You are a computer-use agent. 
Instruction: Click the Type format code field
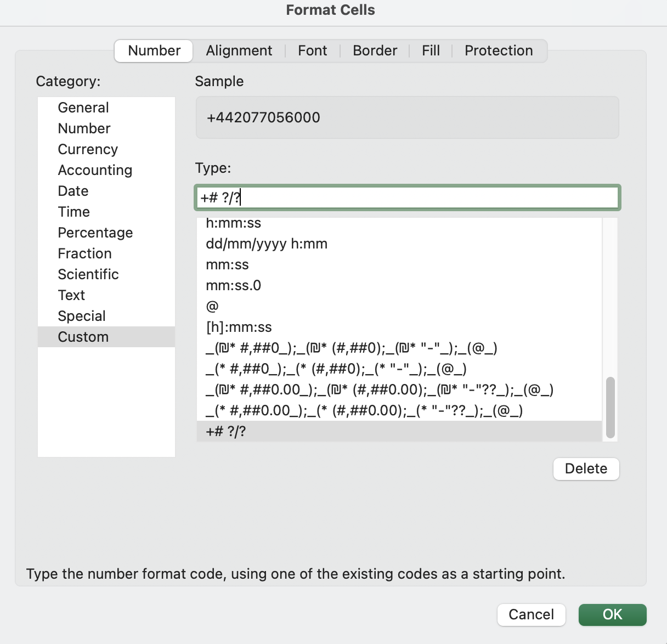(407, 197)
